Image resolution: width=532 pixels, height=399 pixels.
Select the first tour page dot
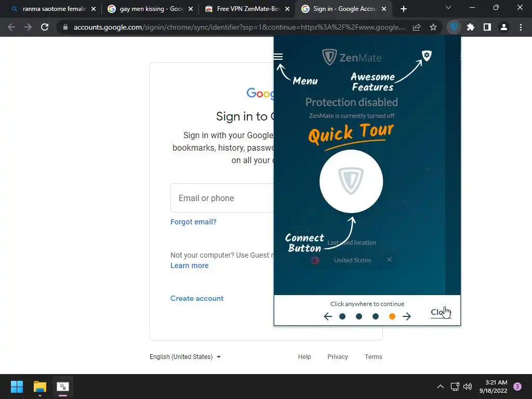342,316
